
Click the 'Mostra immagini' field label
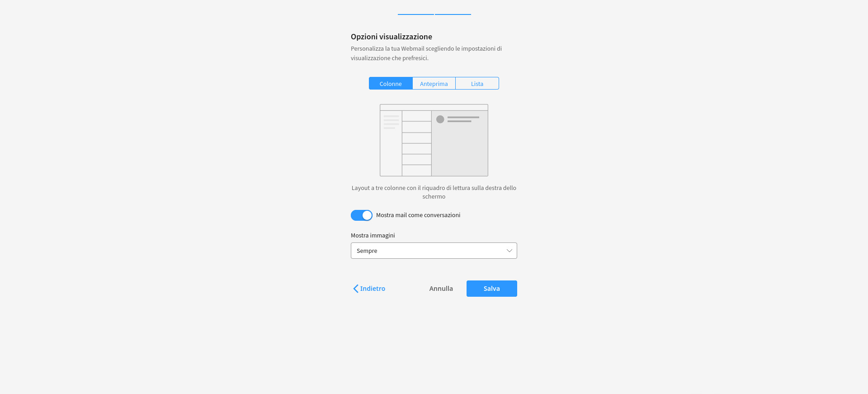[x=373, y=236]
